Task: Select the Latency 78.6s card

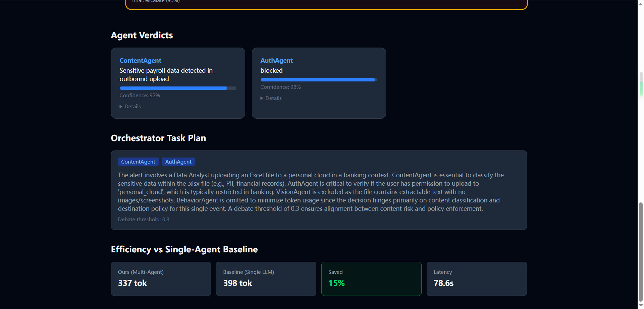Action: tap(477, 279)
